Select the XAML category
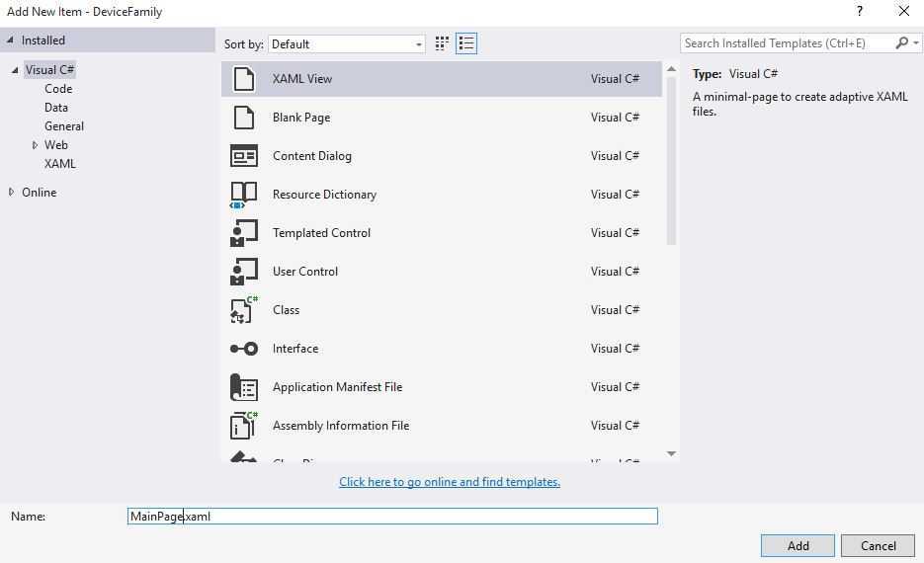This screenshot has height=563, width=924. [60, 164]
